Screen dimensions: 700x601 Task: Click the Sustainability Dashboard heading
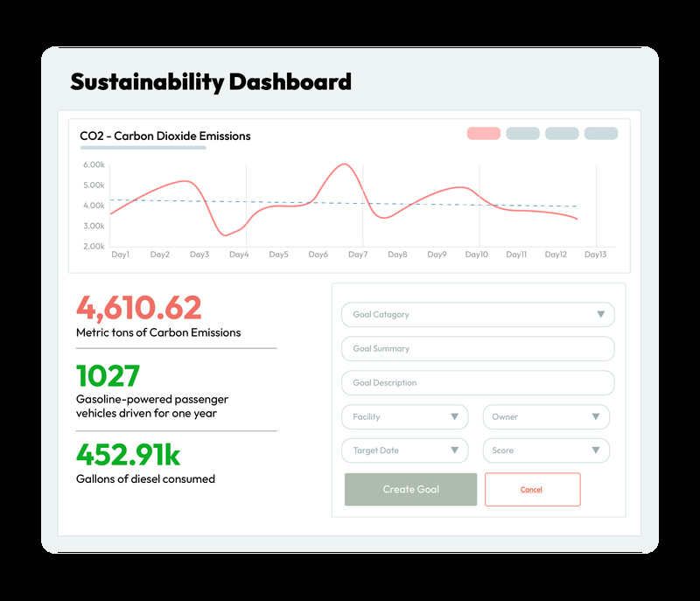211,82
